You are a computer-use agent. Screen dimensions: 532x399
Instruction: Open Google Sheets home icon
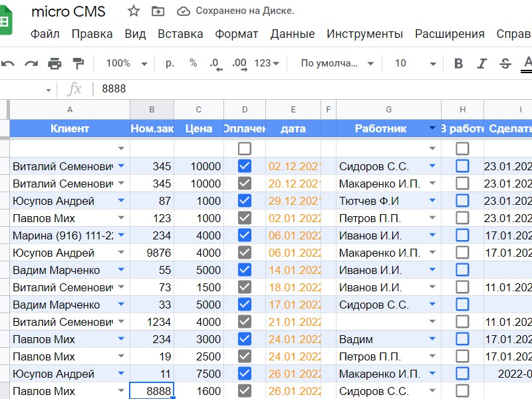6,21
